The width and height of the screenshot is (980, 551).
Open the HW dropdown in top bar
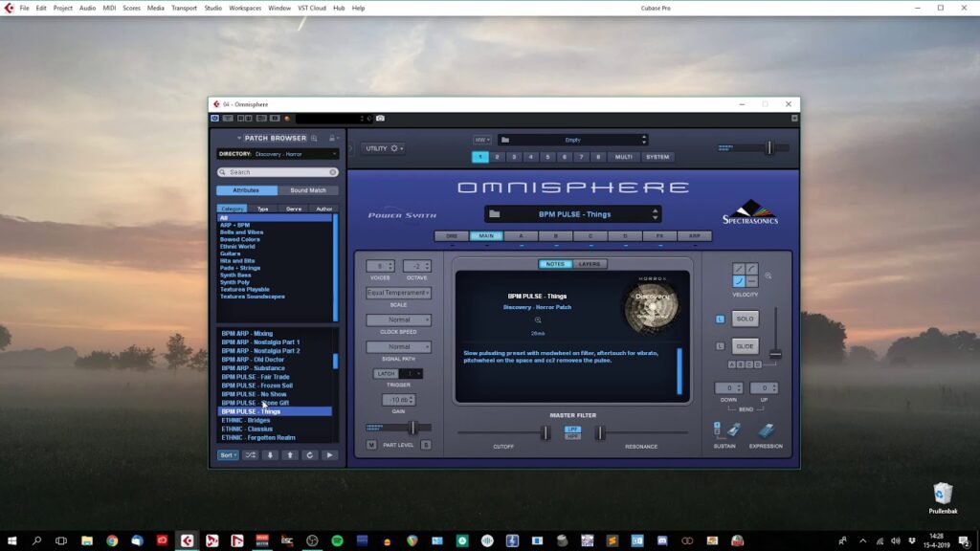point(481,140)
